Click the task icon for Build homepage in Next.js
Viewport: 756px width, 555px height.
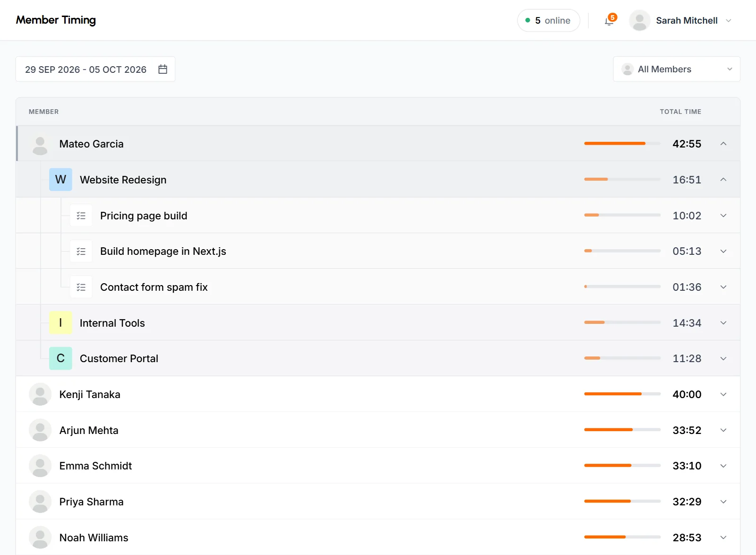tap(81, 251)
